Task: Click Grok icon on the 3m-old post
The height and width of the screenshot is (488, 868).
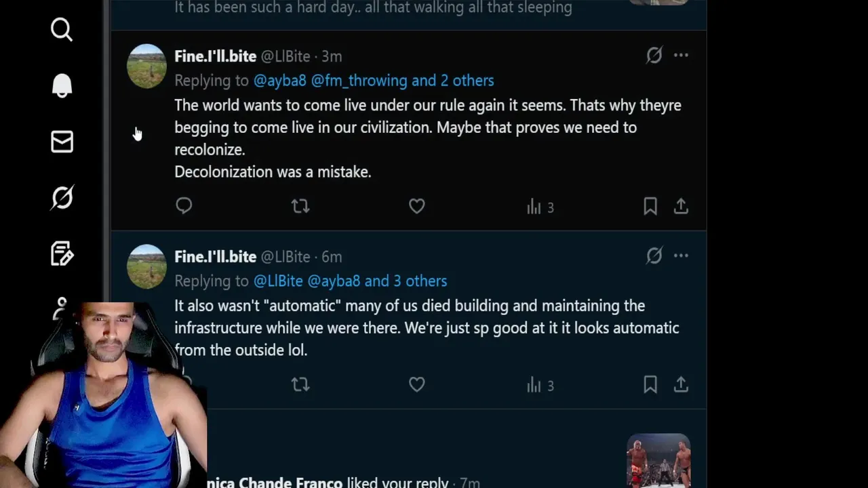Action: point(654,56)
